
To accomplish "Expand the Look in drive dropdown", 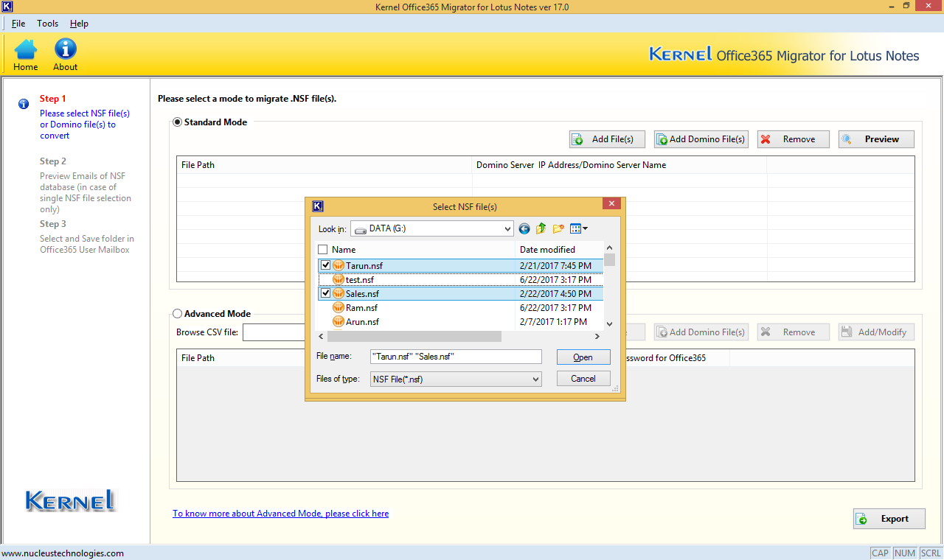I will [x=507, y=229].
